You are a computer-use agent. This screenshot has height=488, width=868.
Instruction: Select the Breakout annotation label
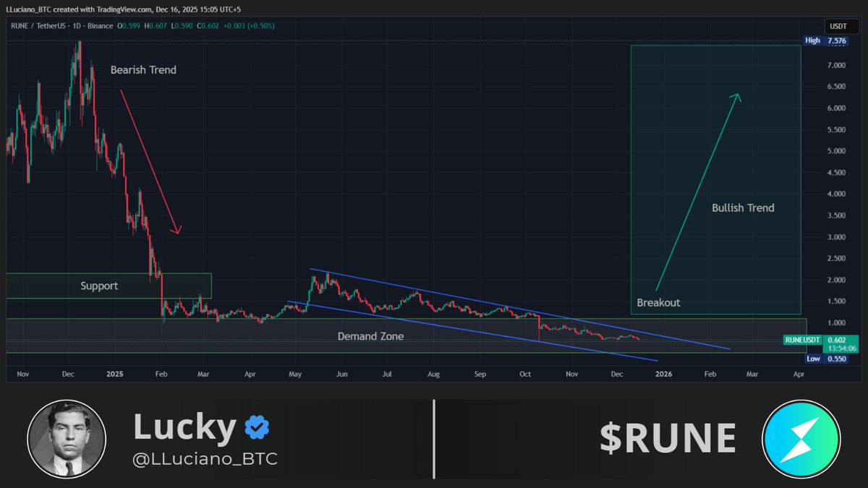click(x=658, y=302)
